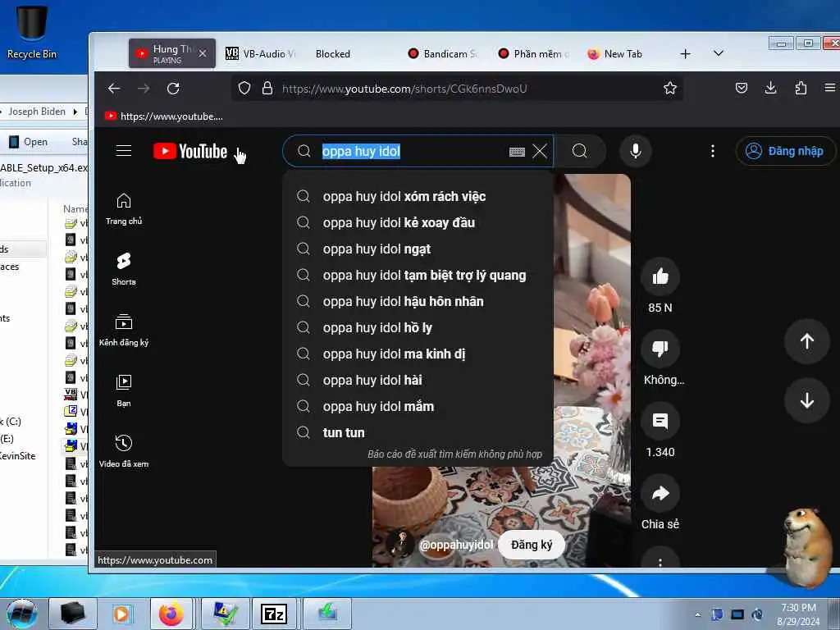Select suggestion oppa huy idol kẻ xoay đầu
The image size is (840, 630).
pyautogui.click(x=418, y=223)
